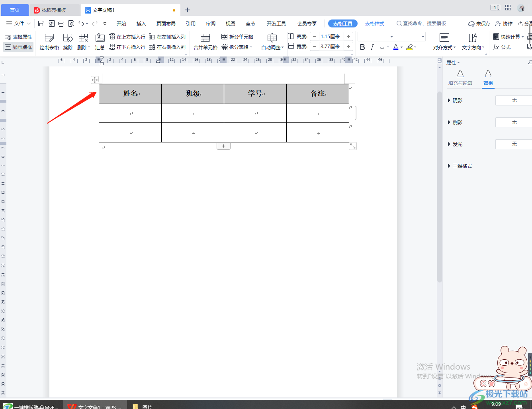Image resolution: width=532 pixels, height=409 pixels.
Task: Click the Formula (fx 公式) button
Action: 502,47
